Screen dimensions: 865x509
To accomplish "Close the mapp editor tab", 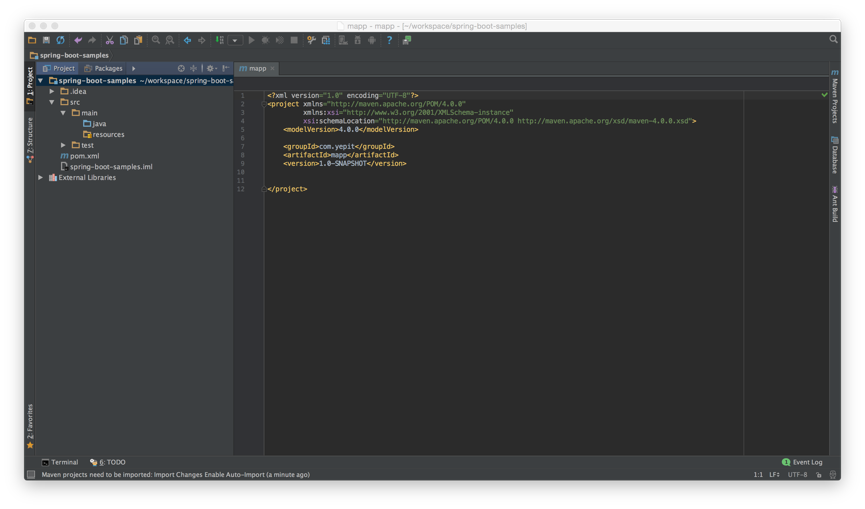I will (273, 68).
